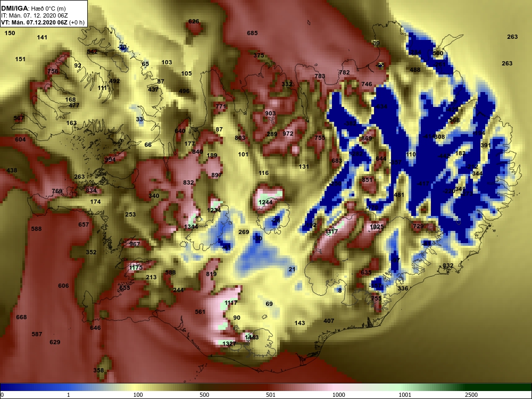Click the value 438 at the left edge
The width and height of the screenshot is (532, 399).
[12, 170]
